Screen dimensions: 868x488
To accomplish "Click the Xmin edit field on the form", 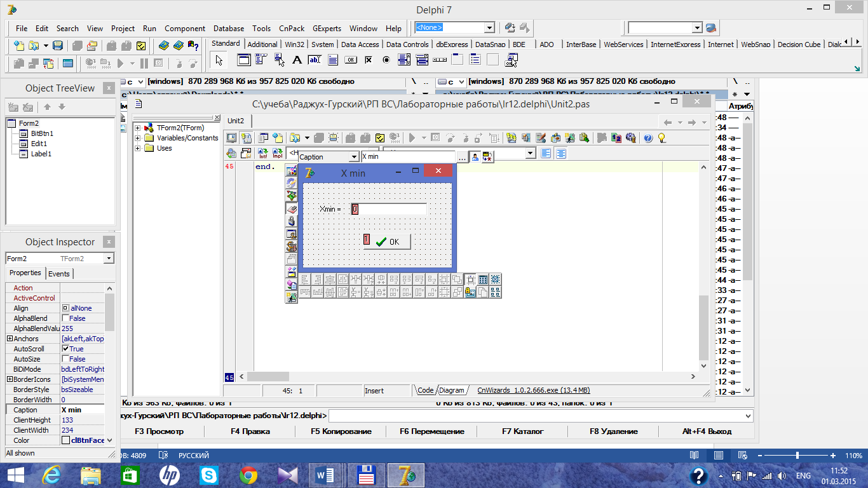I will point(388,209).
